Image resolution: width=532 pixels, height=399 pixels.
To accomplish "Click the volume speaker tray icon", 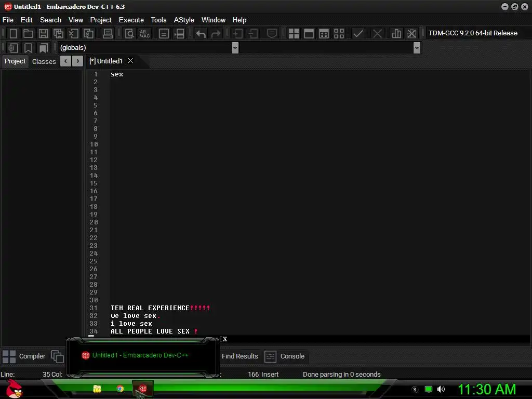I will (x=441, y=389).
